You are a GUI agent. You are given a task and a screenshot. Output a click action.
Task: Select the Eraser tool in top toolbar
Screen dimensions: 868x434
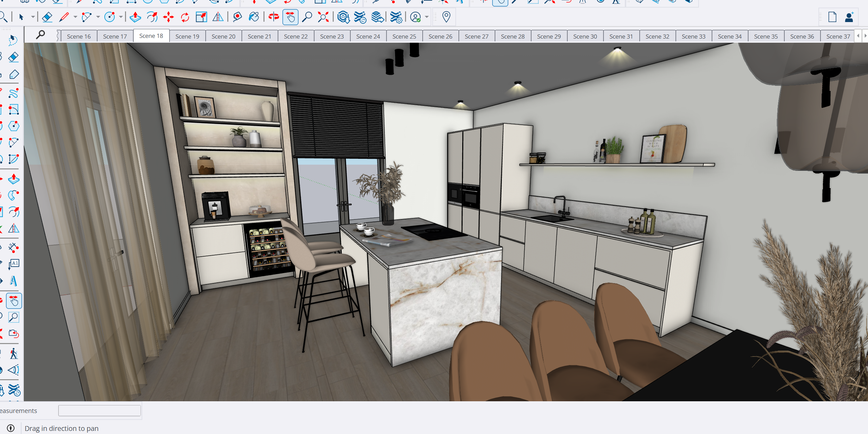click(47, 17)
